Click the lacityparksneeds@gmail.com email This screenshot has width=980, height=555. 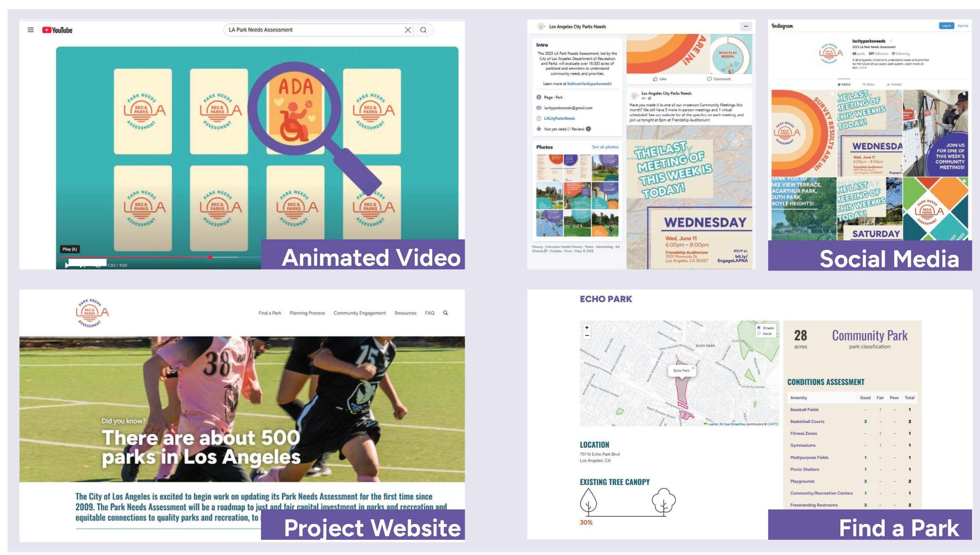tap(568, 108)
